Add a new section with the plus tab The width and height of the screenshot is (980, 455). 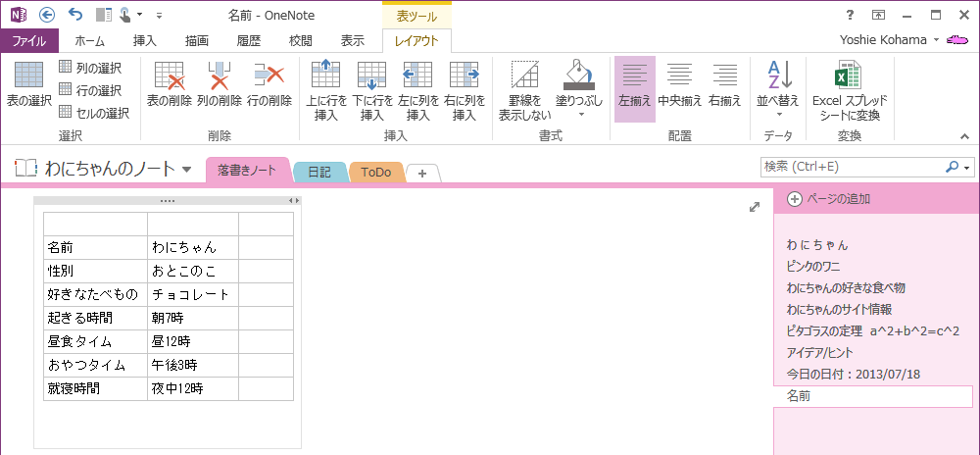pos(422,174)
